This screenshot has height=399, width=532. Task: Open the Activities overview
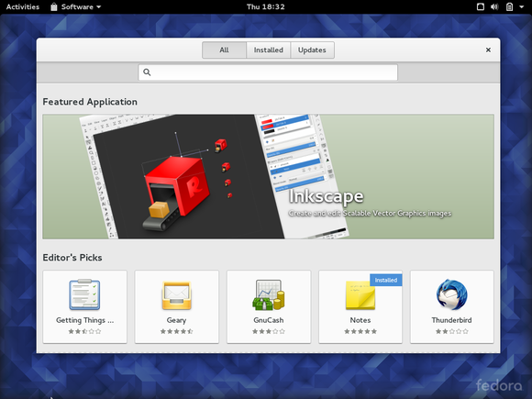[x=22, y=6]
